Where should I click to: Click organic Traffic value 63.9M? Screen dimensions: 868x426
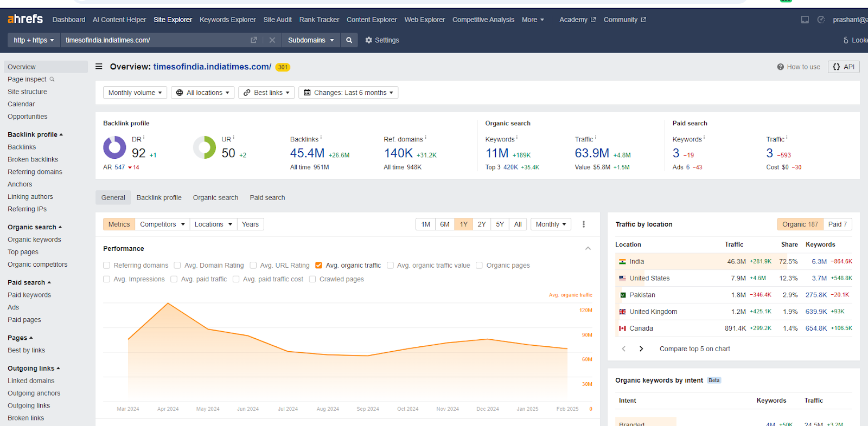pyautogui.click(x=592, y=153)
